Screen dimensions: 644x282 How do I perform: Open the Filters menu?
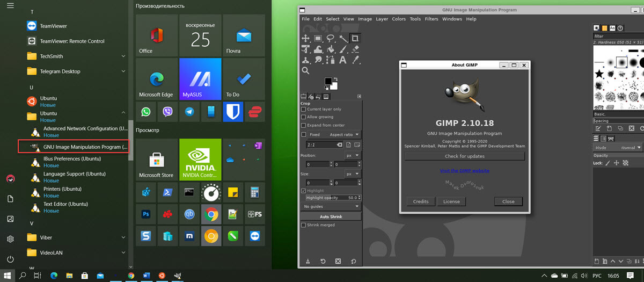click(431, 19)
